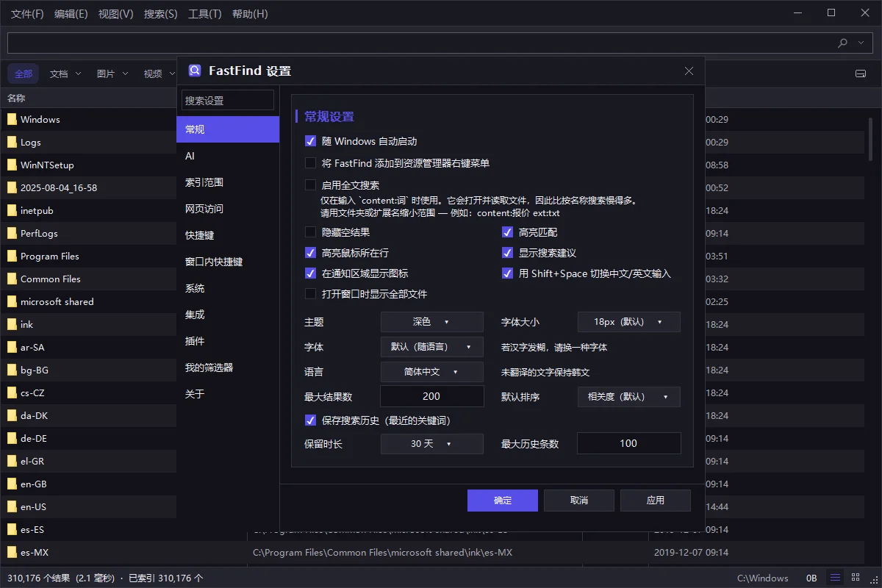This screenshot has height=588, width=882.
Task: Open the 帮助(H) menu
Action: tap(250, 14)
